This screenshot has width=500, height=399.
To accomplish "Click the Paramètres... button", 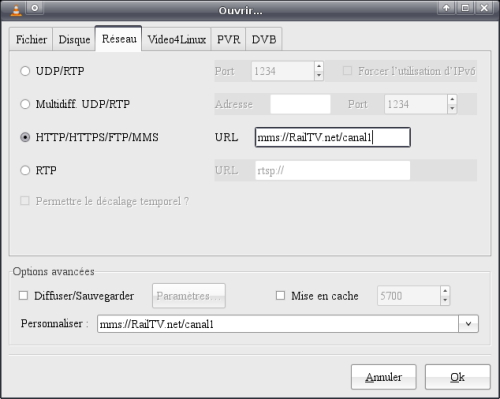I will tap(189, 296).
